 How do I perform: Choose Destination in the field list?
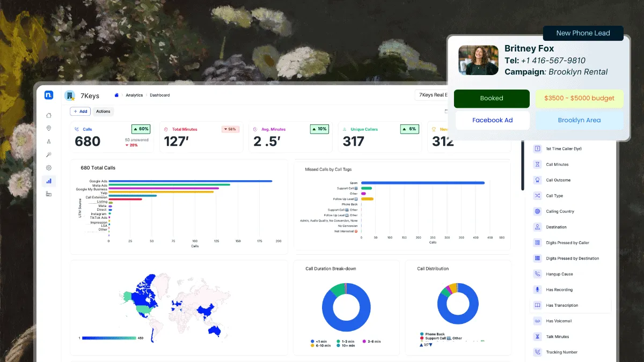(x=556, y=227)
